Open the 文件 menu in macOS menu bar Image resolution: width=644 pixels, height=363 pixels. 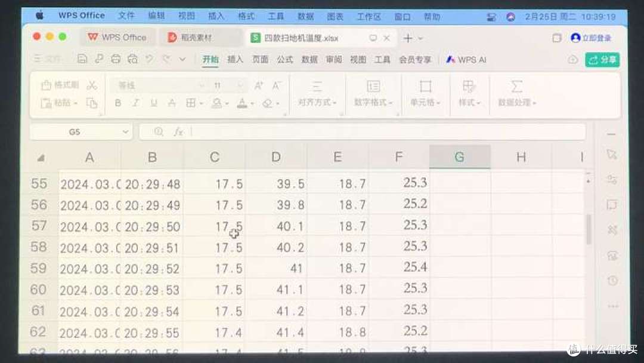click(x=126, y=16)
